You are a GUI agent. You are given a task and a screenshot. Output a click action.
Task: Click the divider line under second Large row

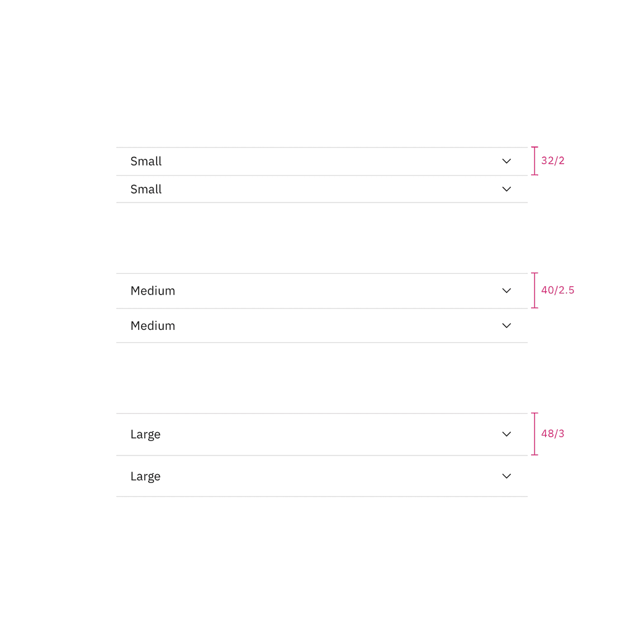point(321,496)
